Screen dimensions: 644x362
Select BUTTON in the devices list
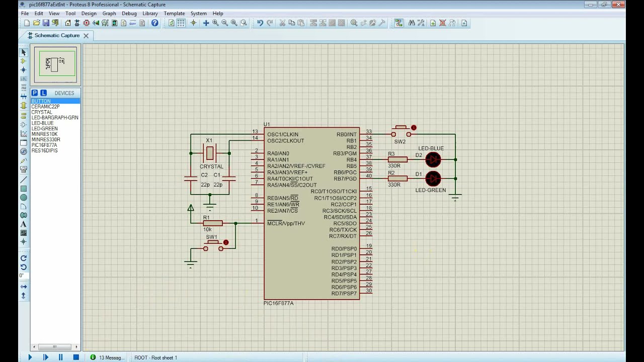click(x=55, y=101)
